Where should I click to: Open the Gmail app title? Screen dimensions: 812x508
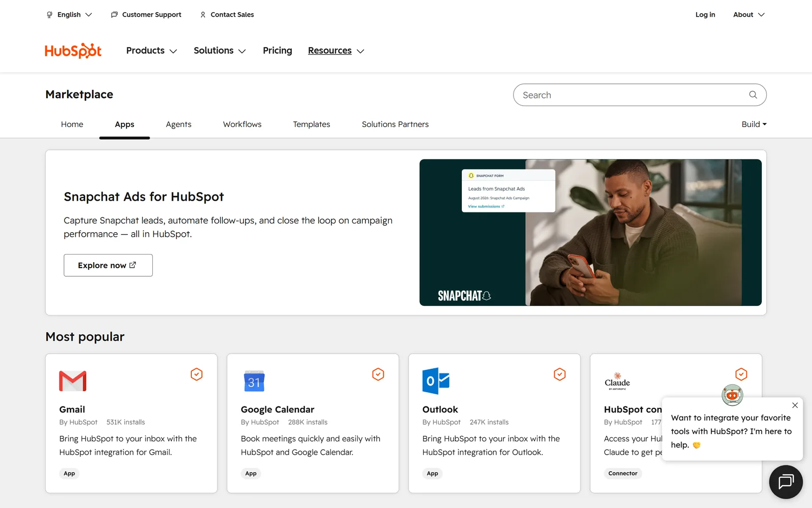pos(72,409)
